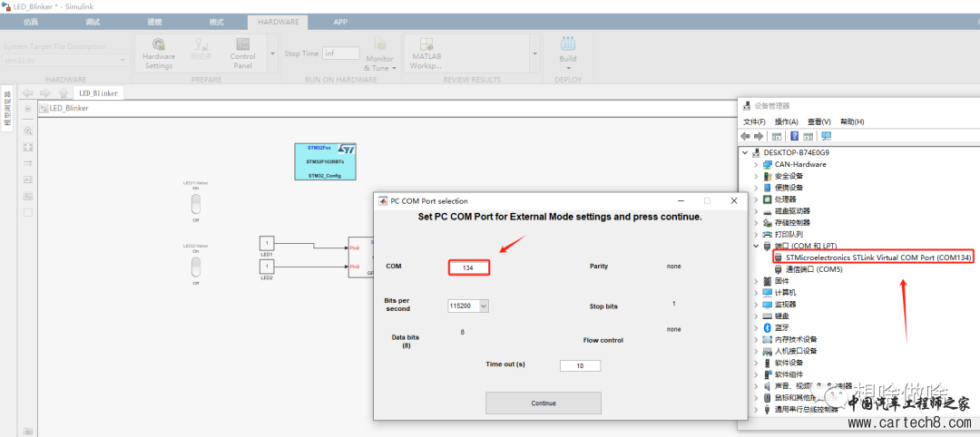Click Device Manager action pane toolbar icon
This screenshot has height=437, width=980.
[x=808, y=136]
